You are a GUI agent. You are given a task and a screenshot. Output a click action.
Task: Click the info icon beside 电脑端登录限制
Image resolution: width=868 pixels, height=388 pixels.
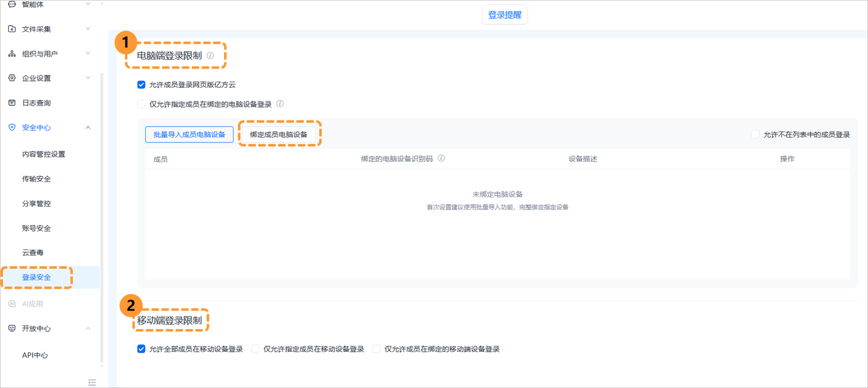[x=210, y=56]
